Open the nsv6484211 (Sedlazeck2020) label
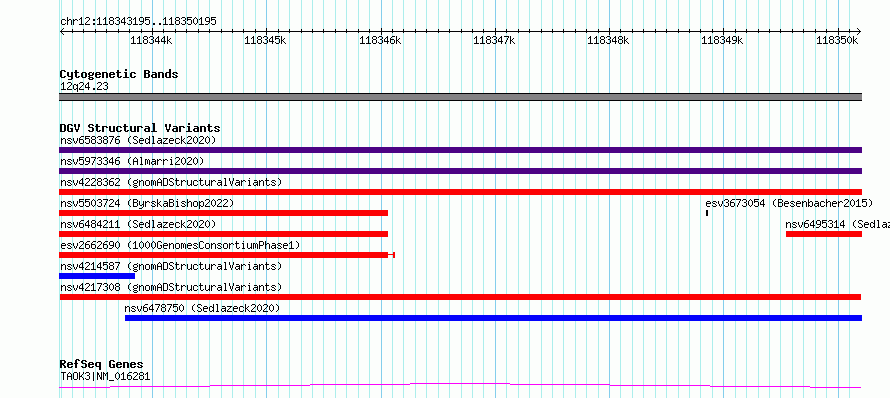Viewport: 890px width, 398px height. point(138,224)
